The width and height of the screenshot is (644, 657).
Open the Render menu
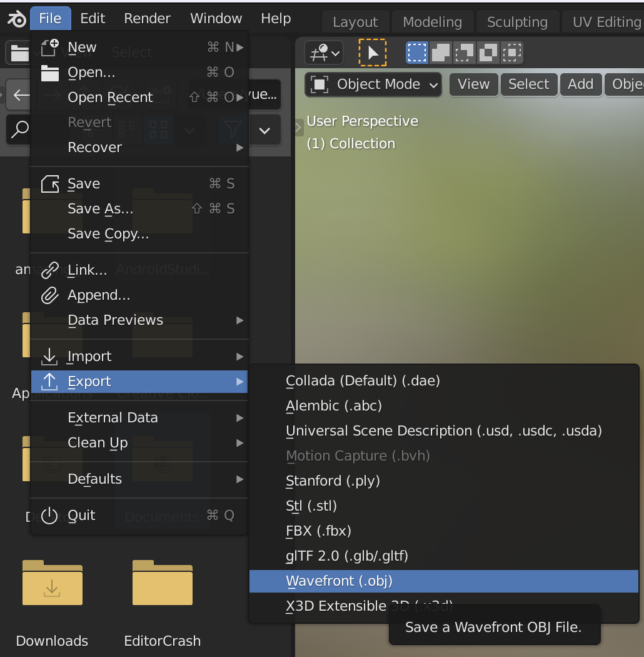(x=147, y=18)
